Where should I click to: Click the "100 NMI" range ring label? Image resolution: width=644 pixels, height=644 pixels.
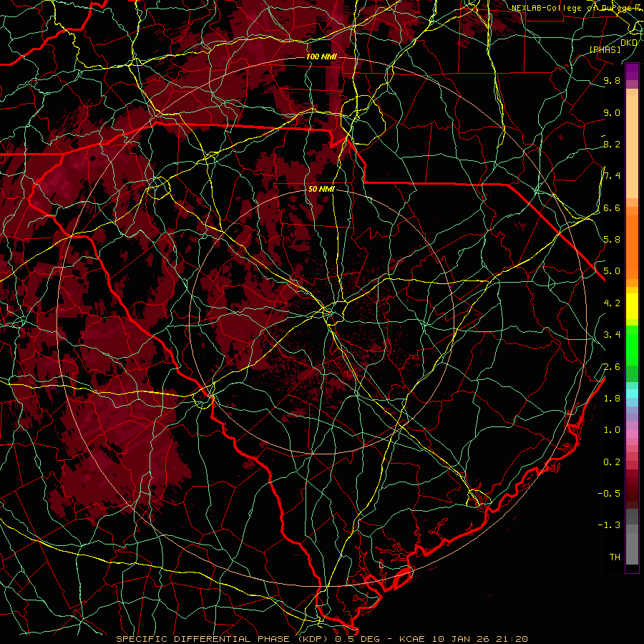pyautogui.click(x=321, y=57)
